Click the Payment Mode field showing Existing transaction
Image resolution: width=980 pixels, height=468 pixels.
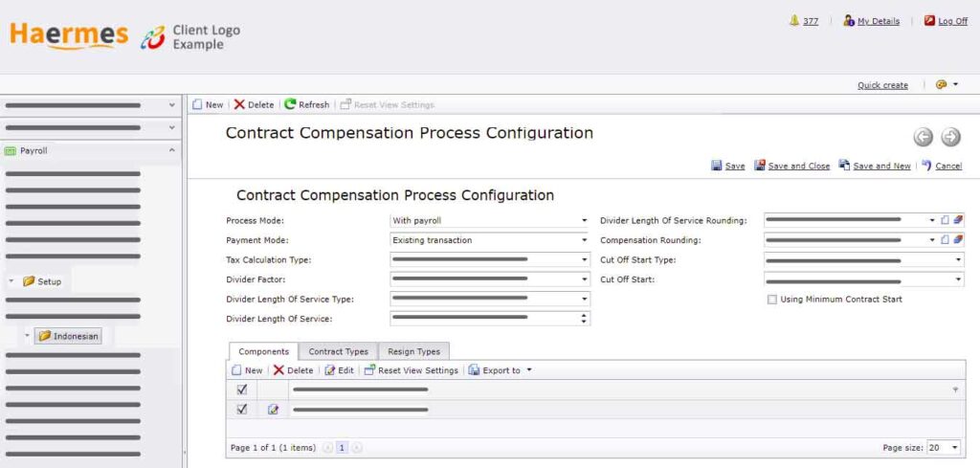(x=489, y=240)
